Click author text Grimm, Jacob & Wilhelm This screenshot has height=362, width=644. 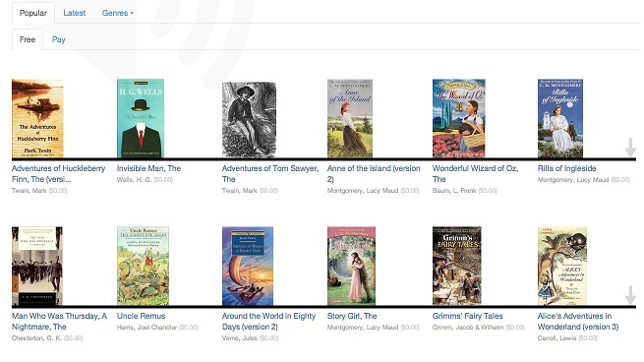[468, 328]
